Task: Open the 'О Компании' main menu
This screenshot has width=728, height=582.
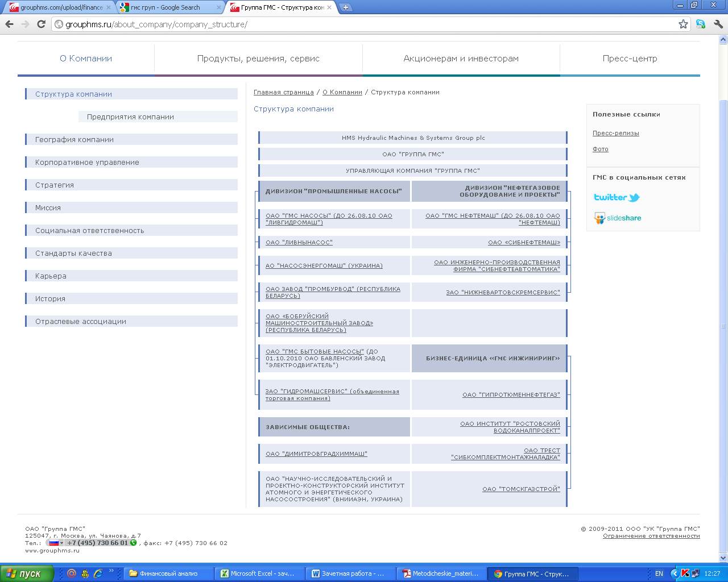Action: point(86,59)
